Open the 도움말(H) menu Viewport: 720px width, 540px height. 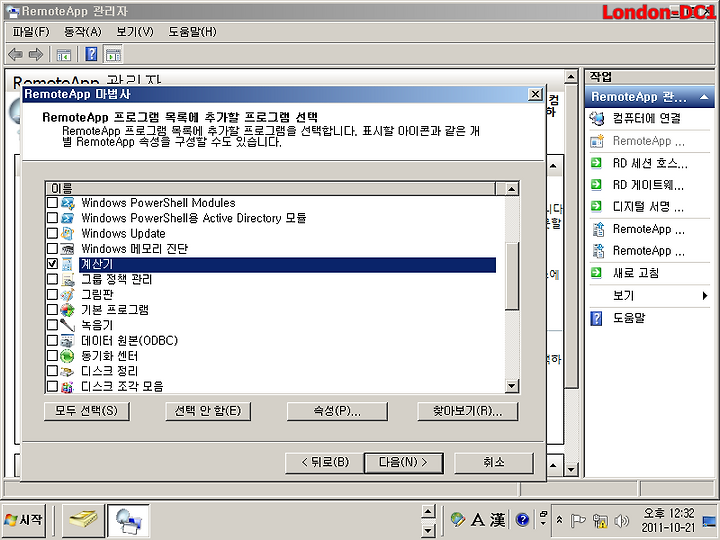tap(192, 32)
